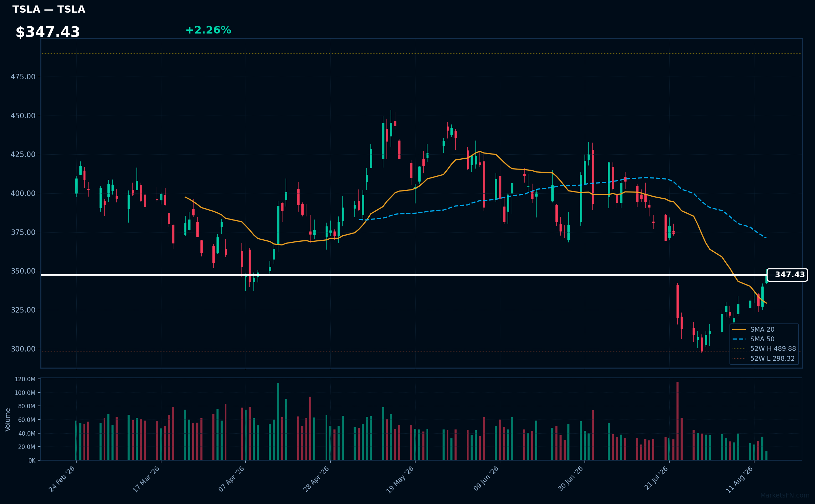The width and height of the screenshot is (815, 504).
Task: Click the 350.00 price axis label
Action: (x=23, y=271)
